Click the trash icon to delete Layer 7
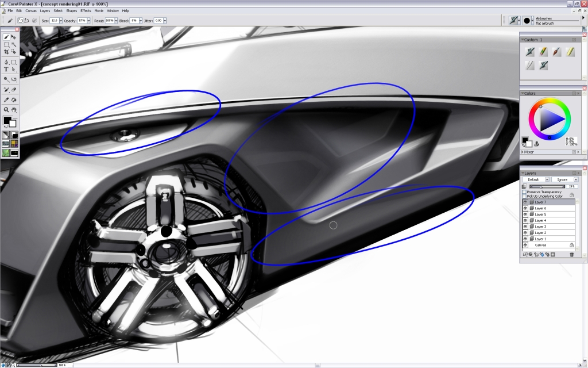Image resolution: width=588 pixels, height=368 pixels. coord(572,254)
